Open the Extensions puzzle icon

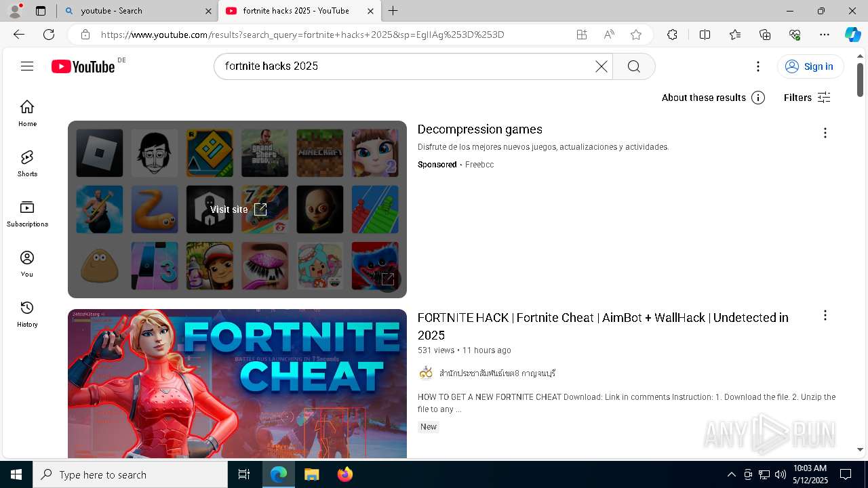672,35
